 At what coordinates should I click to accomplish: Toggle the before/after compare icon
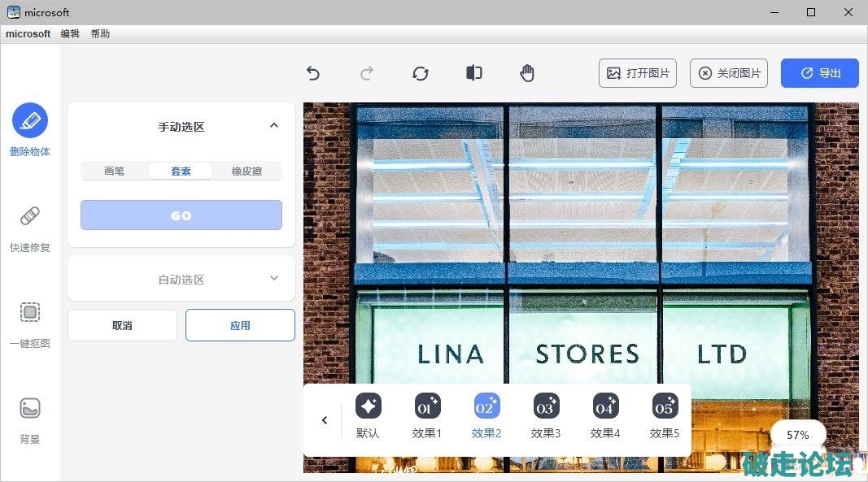(474, 73)
